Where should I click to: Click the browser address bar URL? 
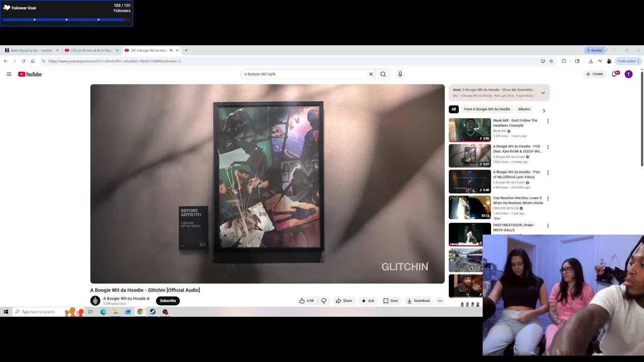tap(114, 61)
